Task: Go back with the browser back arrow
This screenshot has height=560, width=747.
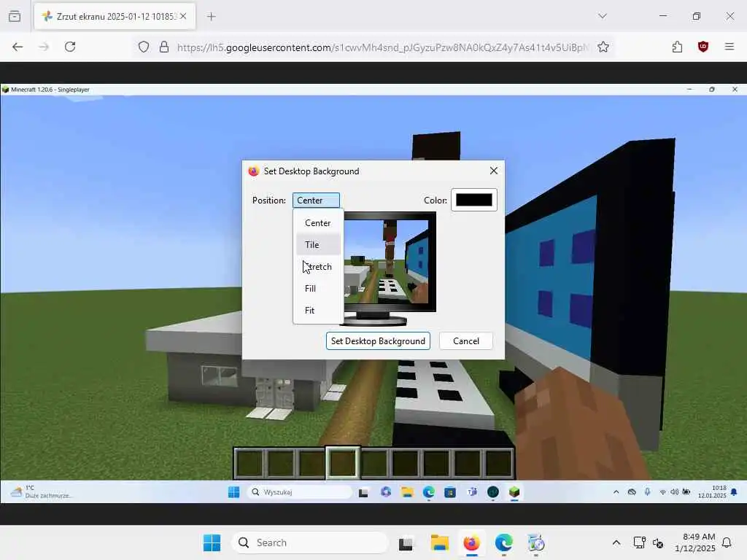Action: click(x=18, y=47)
